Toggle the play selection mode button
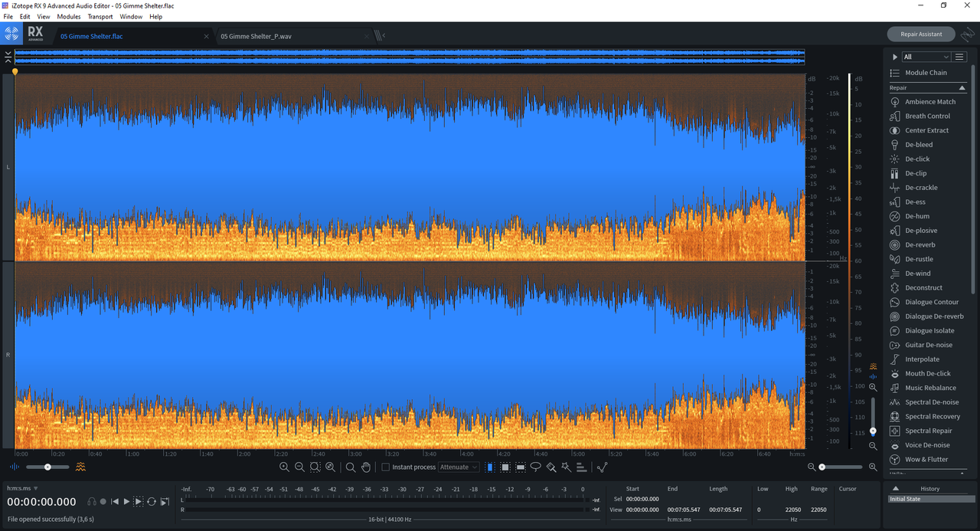980x531 pixels. [139, 502]
